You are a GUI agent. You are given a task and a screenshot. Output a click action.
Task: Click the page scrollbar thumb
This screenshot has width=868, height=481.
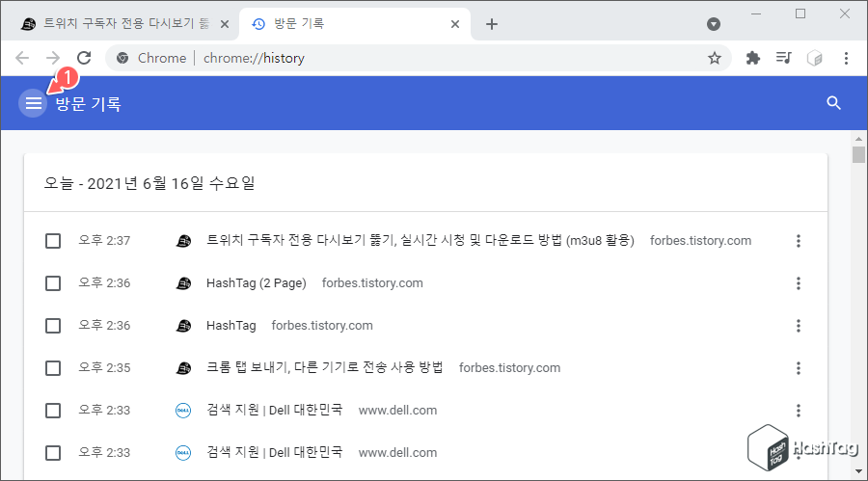pyautogui.click(x=858, y=154)
